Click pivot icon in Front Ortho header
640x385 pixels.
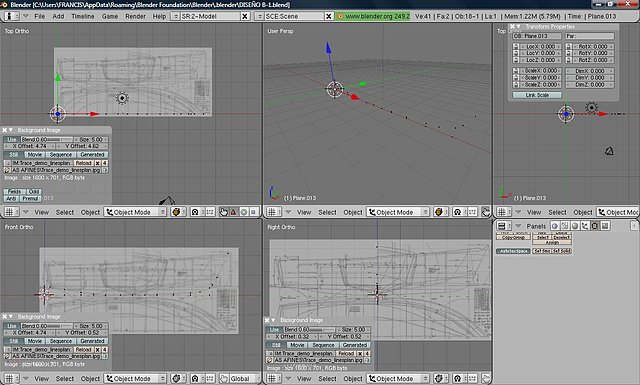coord(197,378)
